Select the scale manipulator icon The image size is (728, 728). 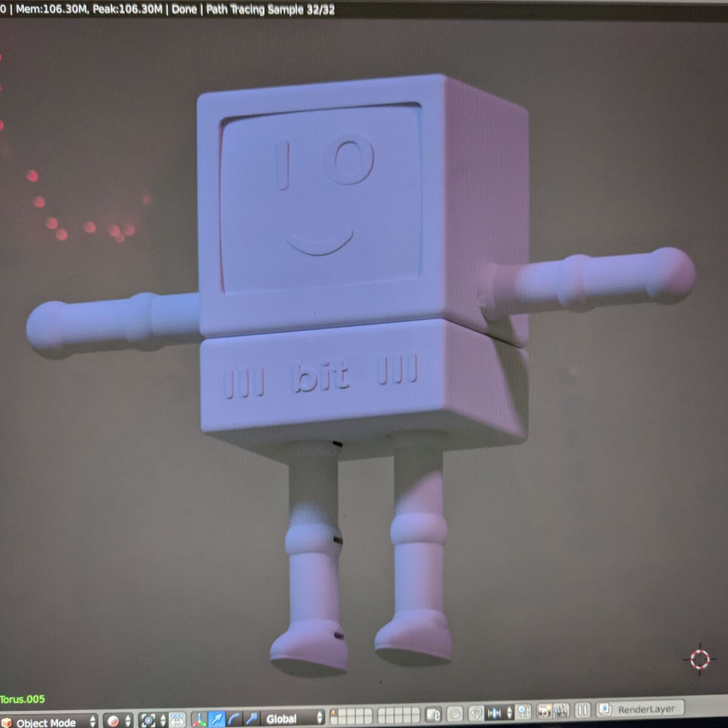(251, 719)
